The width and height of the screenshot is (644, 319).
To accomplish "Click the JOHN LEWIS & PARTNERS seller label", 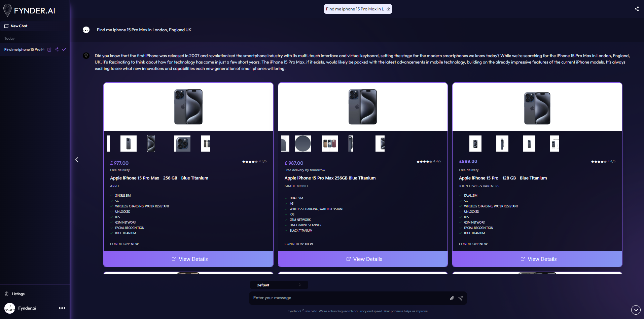I will click(x=479, y=186).
